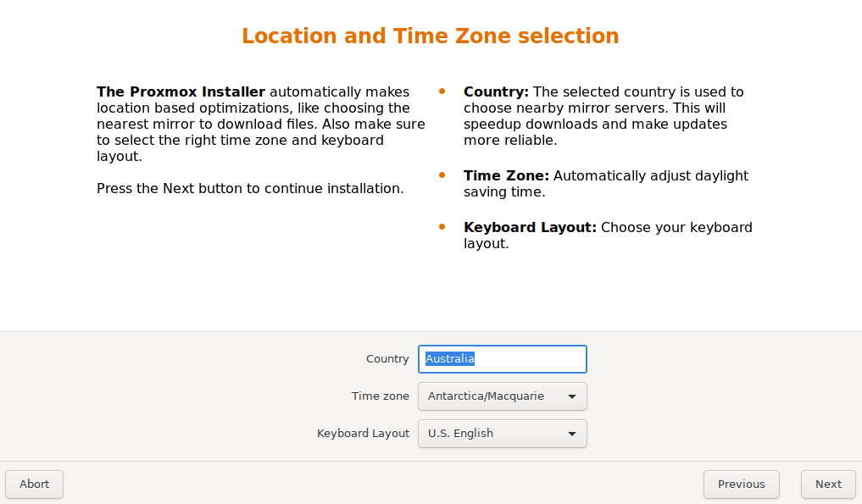Select the U.S. English layout text

click(460, 434)
